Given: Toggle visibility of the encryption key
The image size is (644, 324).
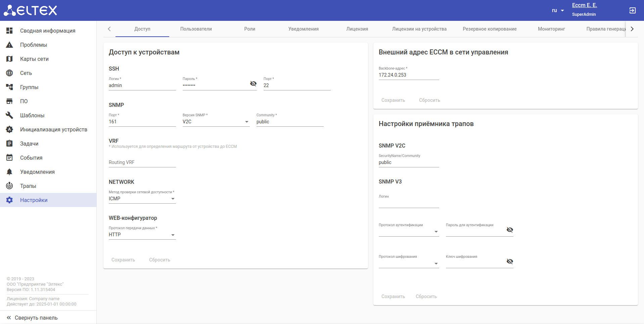Looking at the screenshot, I should point(509,261).
